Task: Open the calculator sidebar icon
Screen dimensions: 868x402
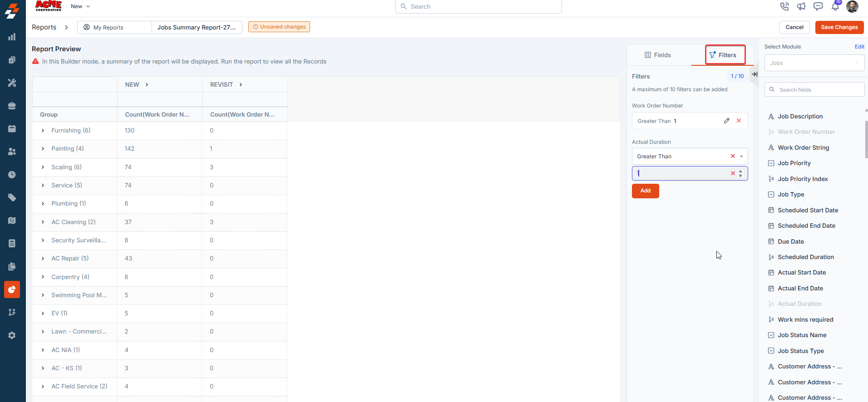Action: [x=12, y=244]
